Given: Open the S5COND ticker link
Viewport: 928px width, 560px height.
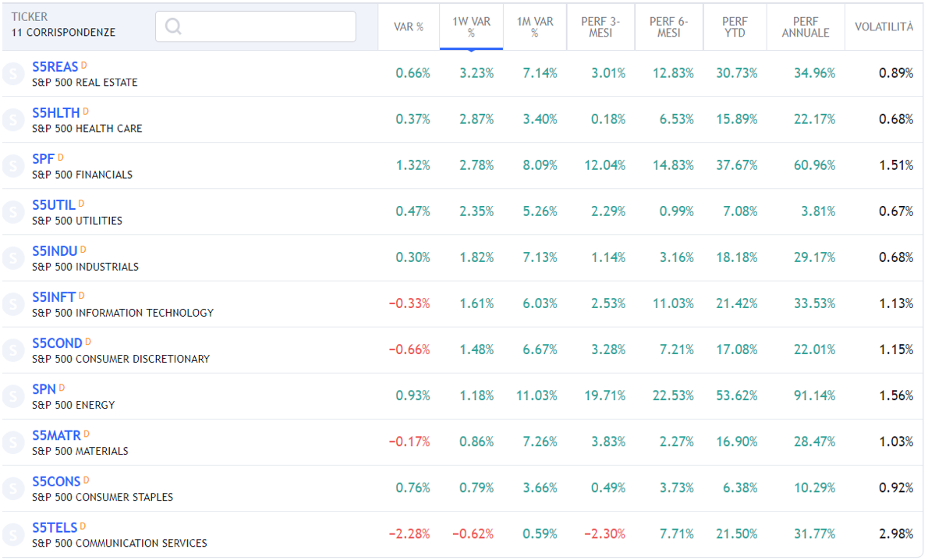Looking at the screenshot, I should pyautogui.click(x=57, y=342).
